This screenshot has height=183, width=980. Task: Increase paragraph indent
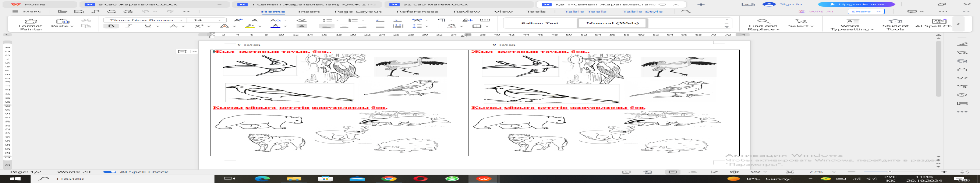click(x=397, y=20)
